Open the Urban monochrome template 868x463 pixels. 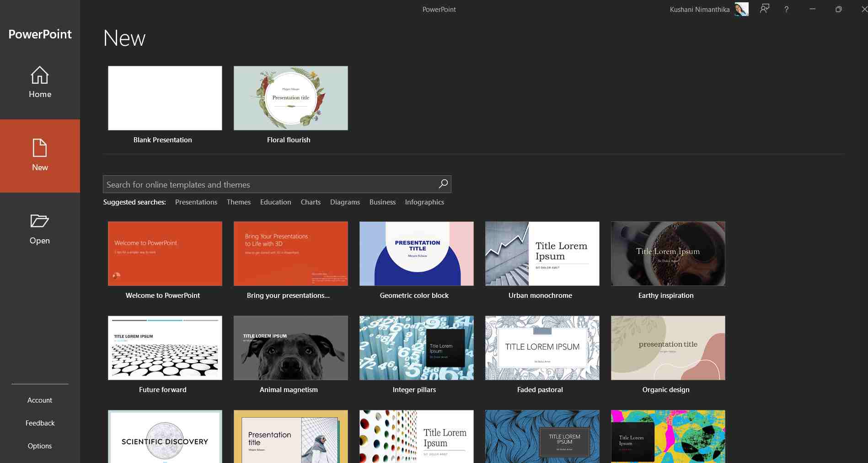click(542, 253)
